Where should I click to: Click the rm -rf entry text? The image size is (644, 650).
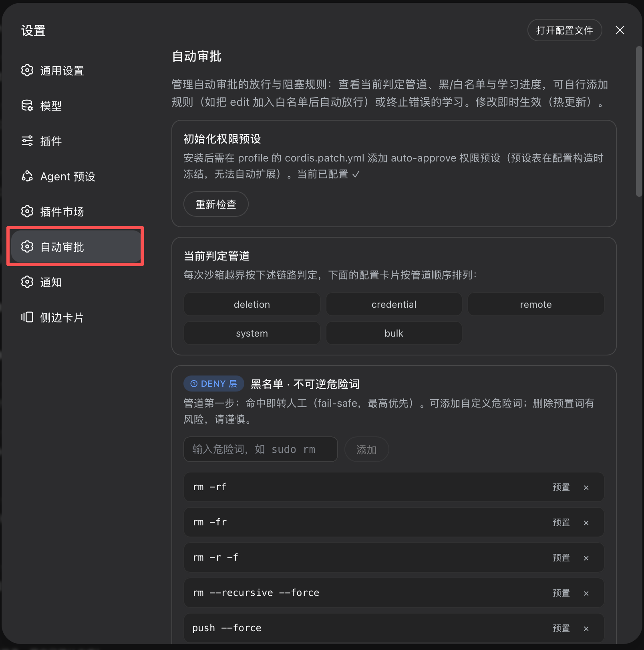pyautogui.click(x=209, y=487)
